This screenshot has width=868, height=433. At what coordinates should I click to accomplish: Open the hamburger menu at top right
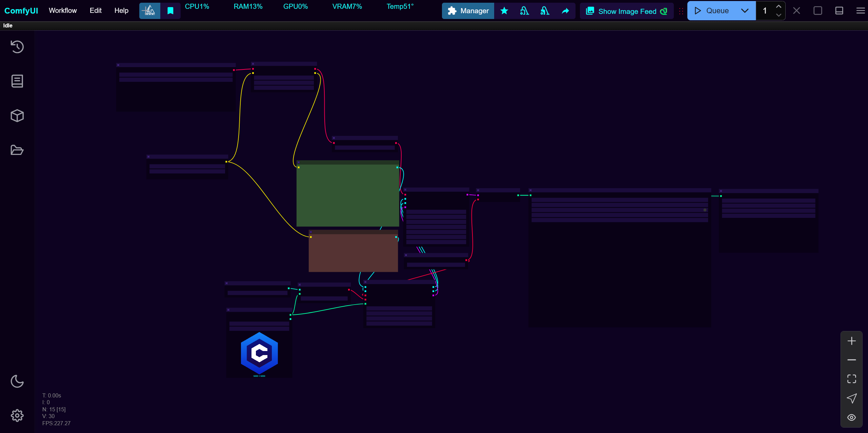point(860,11)
